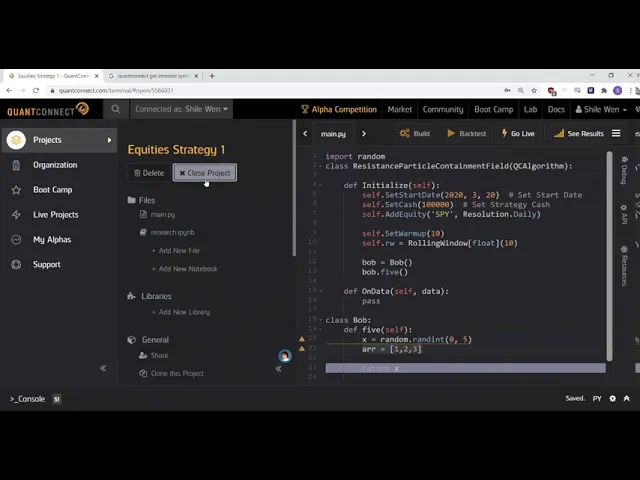
Task: Click the General cube icon
Action: pos(131,340)
